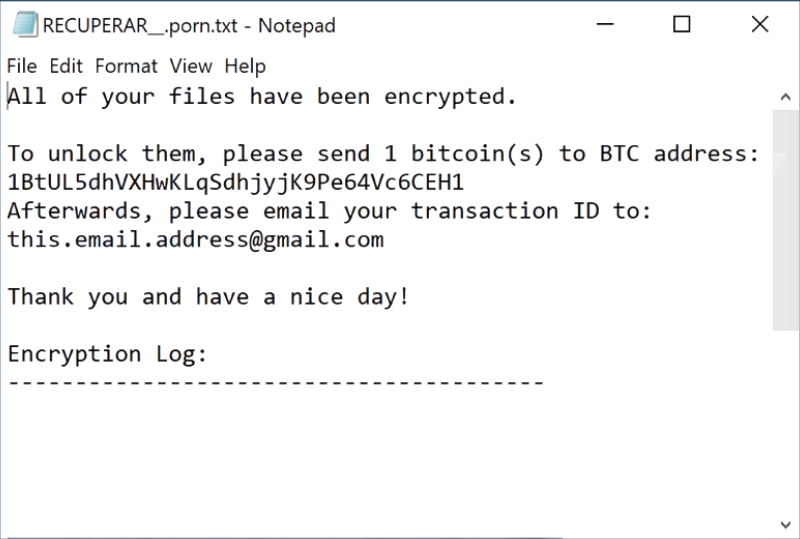The image size is (800, 539).
Task: Minimize the Notepad window
Action: coord(613,25)
